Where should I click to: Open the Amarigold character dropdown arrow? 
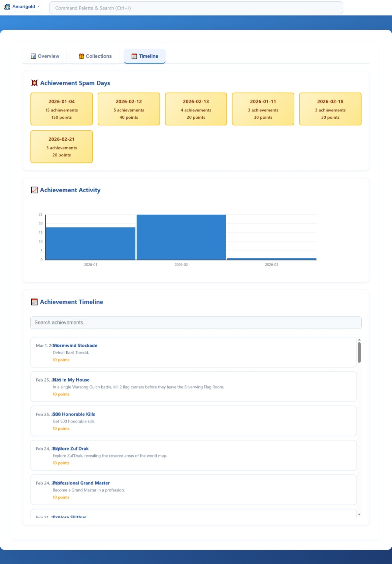tap(39, 7)
